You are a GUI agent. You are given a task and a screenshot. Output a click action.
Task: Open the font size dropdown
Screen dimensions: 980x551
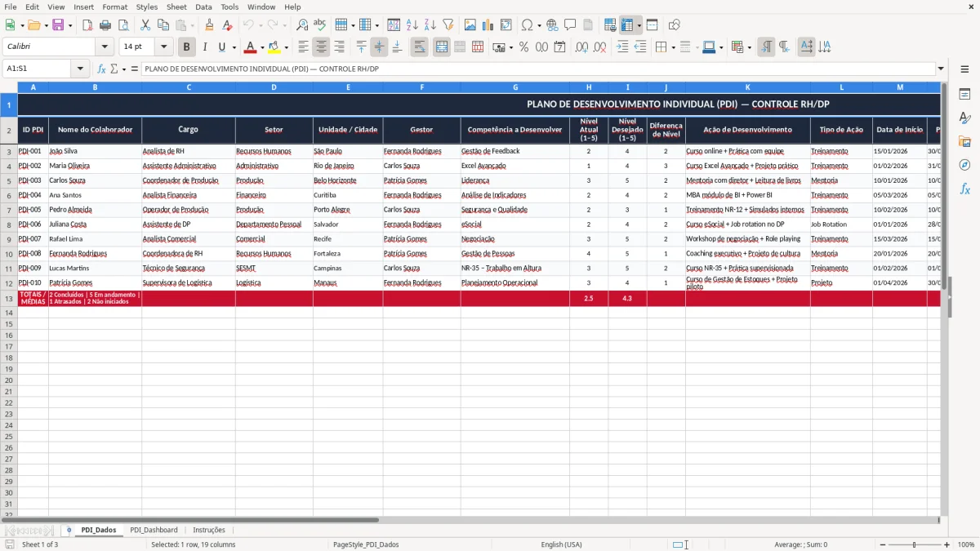click(163, 47)
